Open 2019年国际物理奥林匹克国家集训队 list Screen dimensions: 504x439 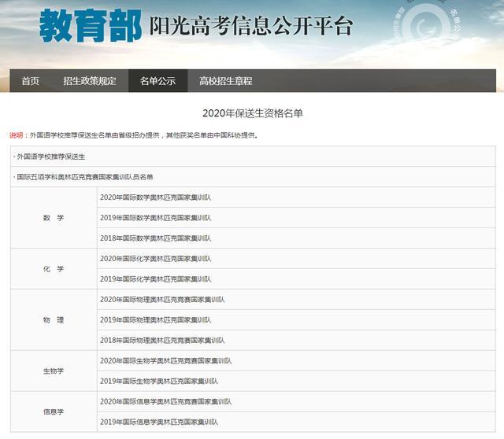[x=156, y=320]
